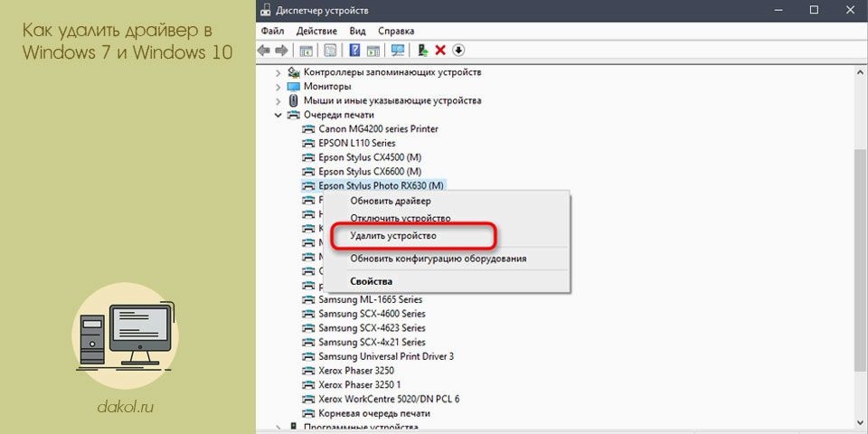
Task: Open the Файл menu
Action: [x=272, y=31]
